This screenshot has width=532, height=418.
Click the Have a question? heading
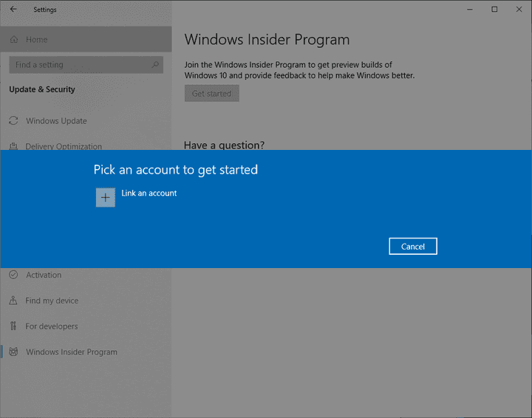point(224,145)
